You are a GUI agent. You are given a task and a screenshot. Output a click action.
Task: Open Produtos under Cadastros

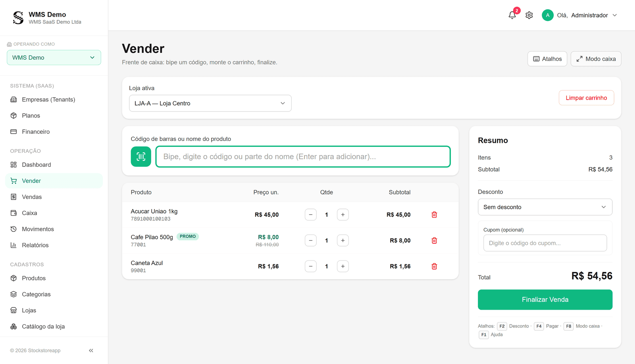(x=54, y=278)
